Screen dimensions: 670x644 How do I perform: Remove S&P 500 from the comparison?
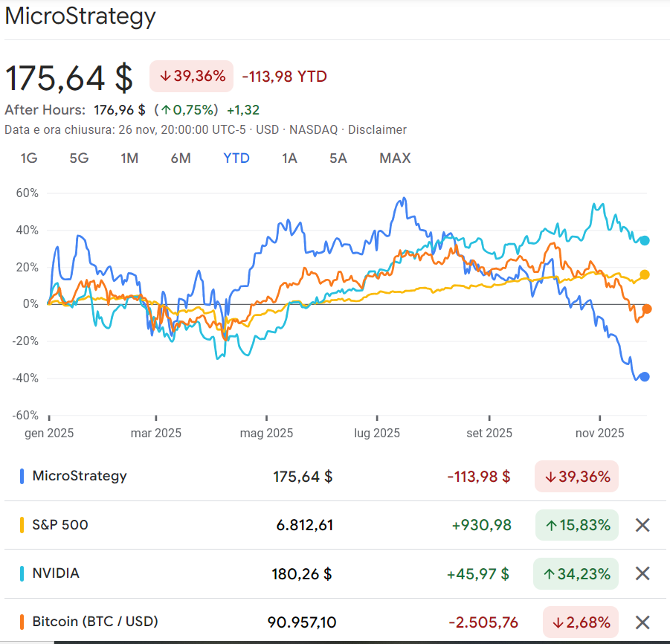(x=642, y=525)
